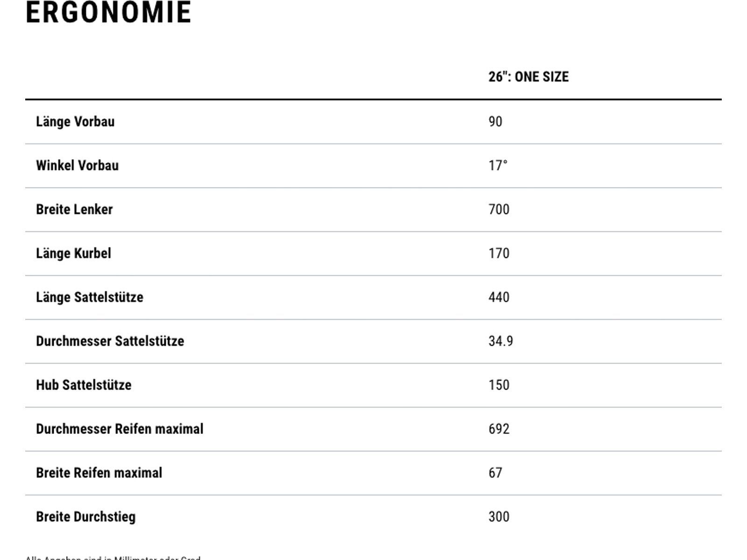
Task: Click the handlebar width value 700
Action: tap(499, 210)
